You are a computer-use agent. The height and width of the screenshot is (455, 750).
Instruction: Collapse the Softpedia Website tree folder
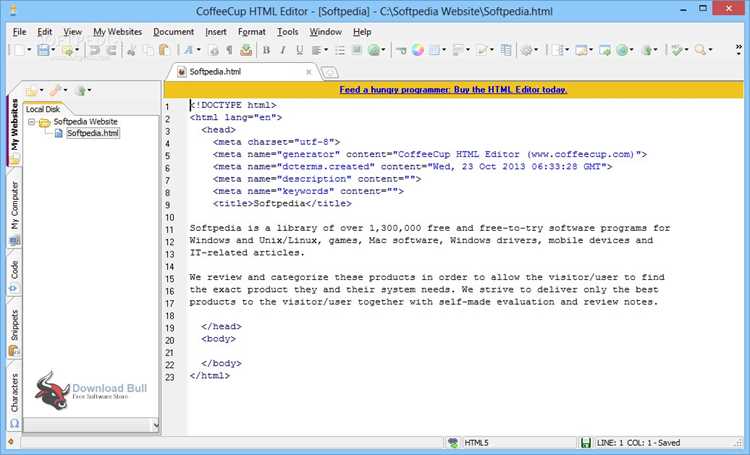pos(32,122)
